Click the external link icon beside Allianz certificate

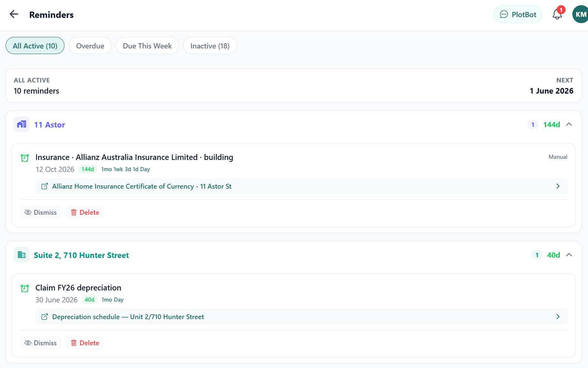pos(44,186)
